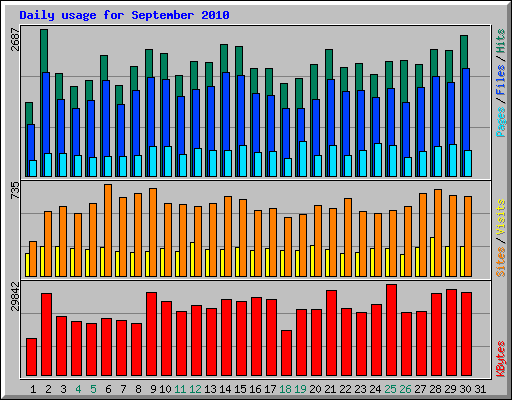Click the green weekend day label "25"
Viewport: 512px width, 400px height.
click(x=390, y=389)
